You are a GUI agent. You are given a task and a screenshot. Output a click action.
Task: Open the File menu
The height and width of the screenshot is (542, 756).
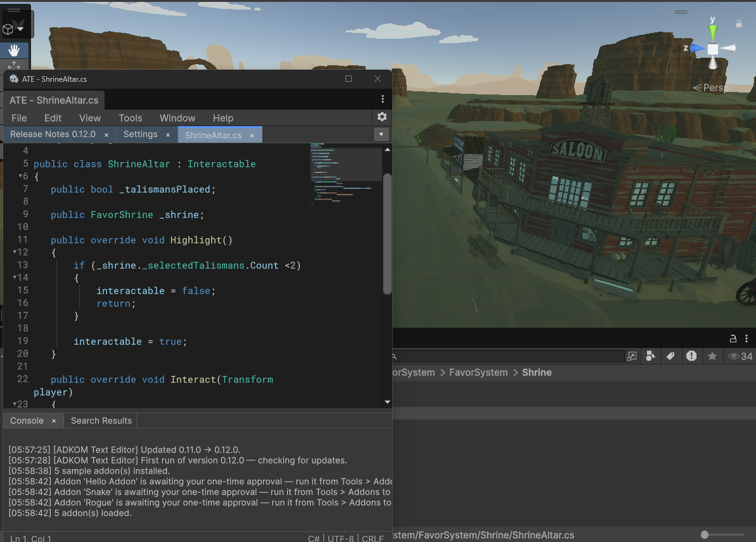click(19, 118)
